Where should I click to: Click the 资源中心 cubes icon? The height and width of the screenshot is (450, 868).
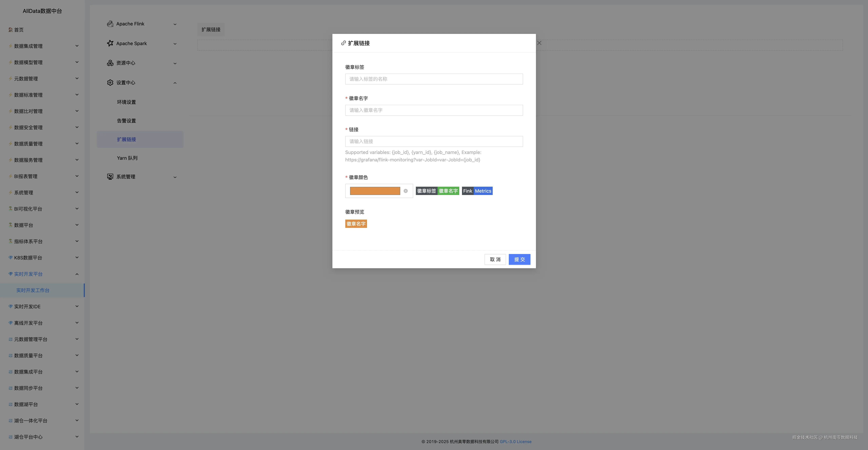110,63
